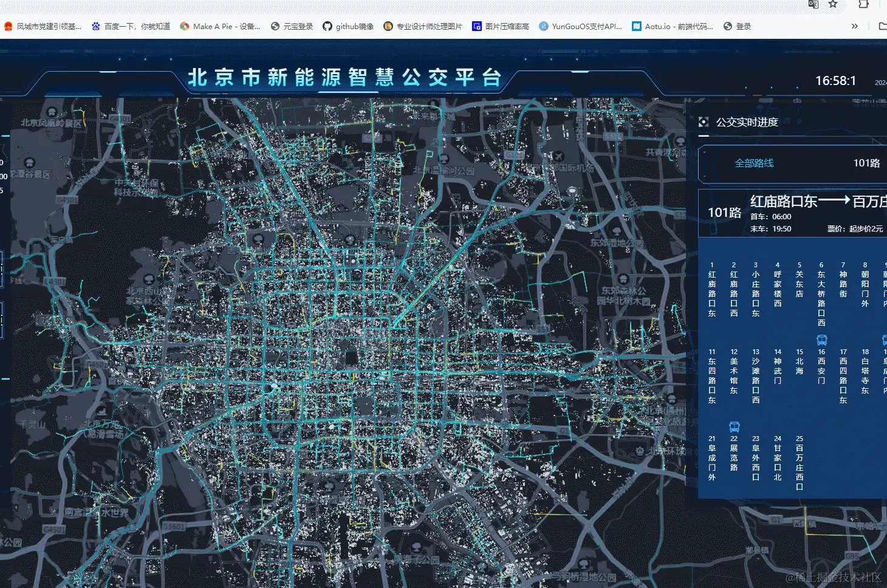Click the Aotu.io 前端代码 bookmark icon

pos(636,26)
